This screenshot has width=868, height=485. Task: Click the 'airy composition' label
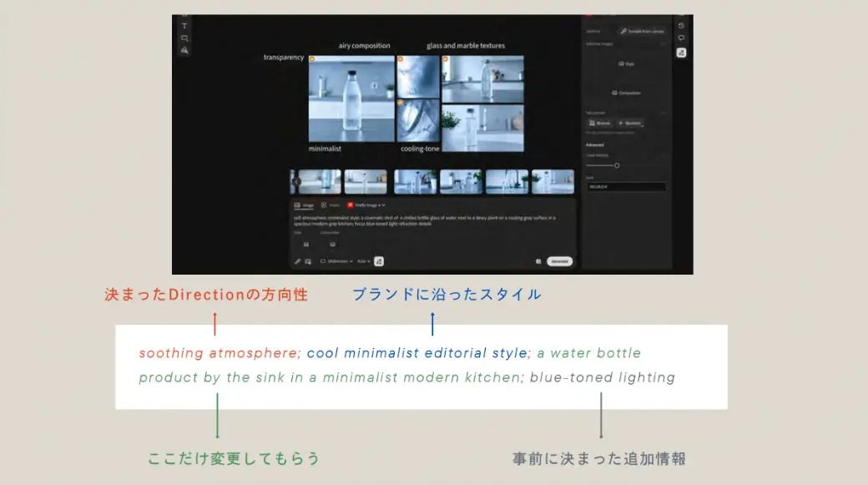click(x=364, y=46)
